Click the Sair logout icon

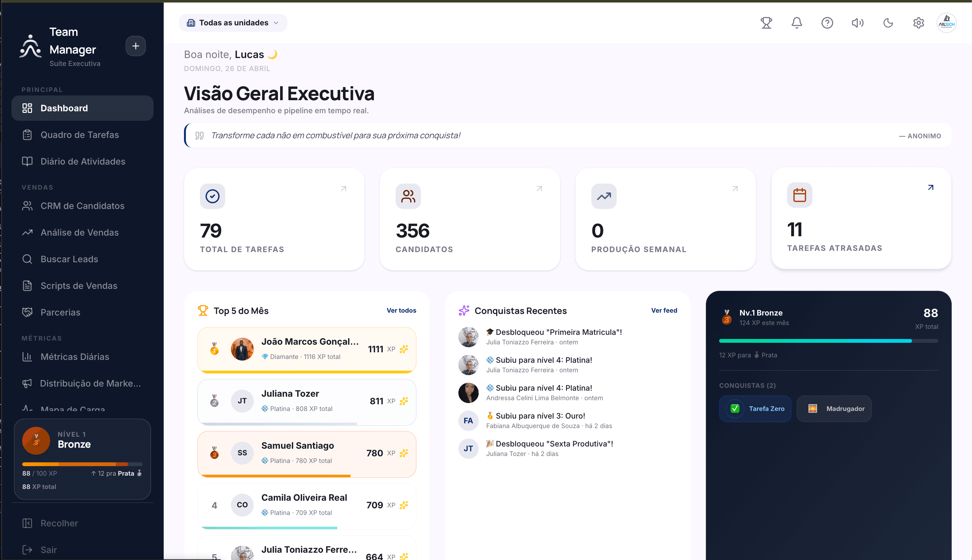pyautogui.click(x=27, y=550)
